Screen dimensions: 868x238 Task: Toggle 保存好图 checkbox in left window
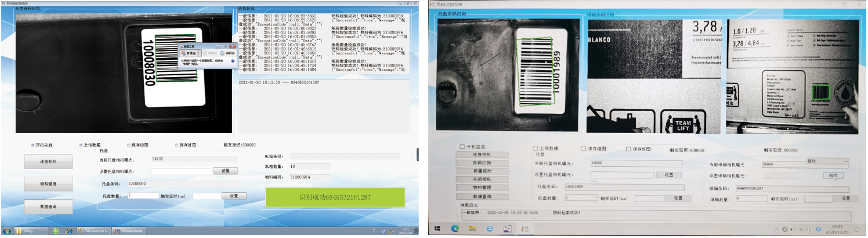[176, 145]
